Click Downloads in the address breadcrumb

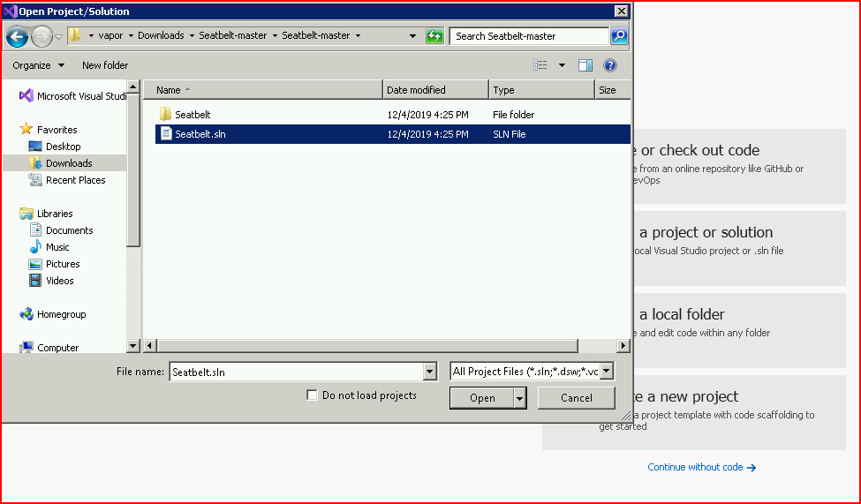coord(161,35)
